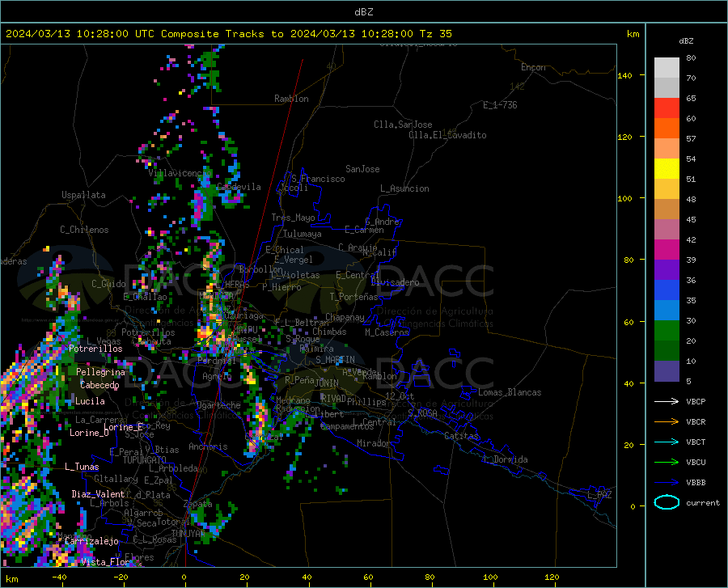Click the VBCT legend label

pos(696,442)
